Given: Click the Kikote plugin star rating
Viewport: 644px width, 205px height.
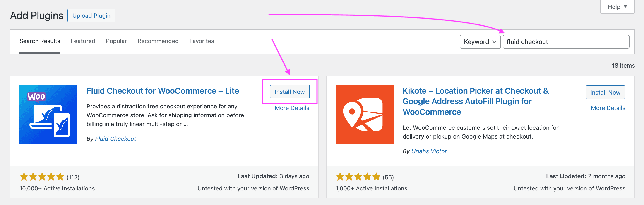Looking at the screenshot, I should click(358, 177).
